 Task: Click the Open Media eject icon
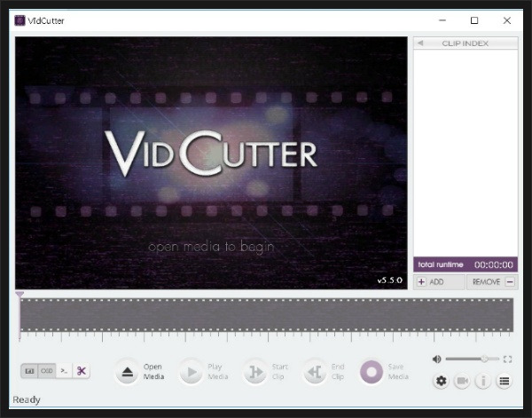[x=127, y=372]
